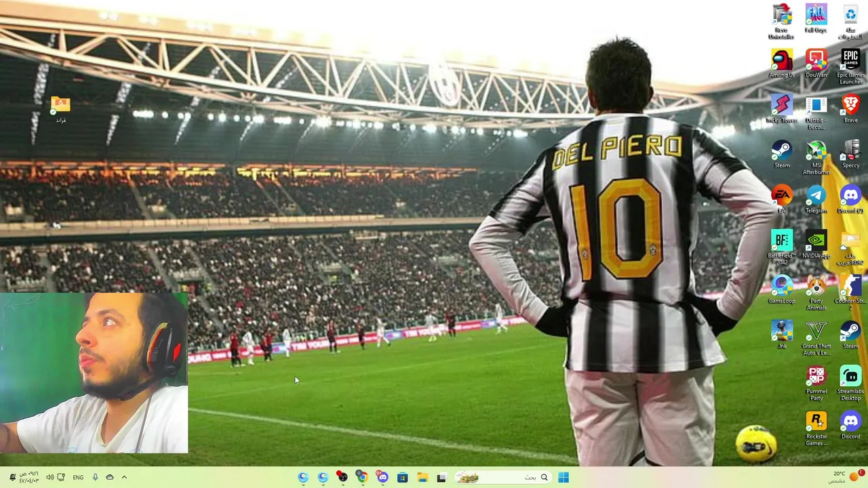Switch to Discord in the taskbar
This screenshot has height=488, width=868.
click(382, 477)
